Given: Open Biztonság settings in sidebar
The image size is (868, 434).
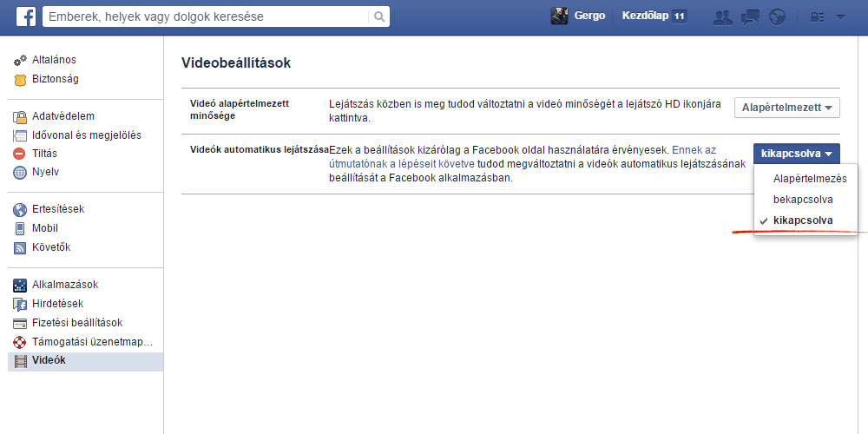Looking at the screenshot, I should pos(56,79).
